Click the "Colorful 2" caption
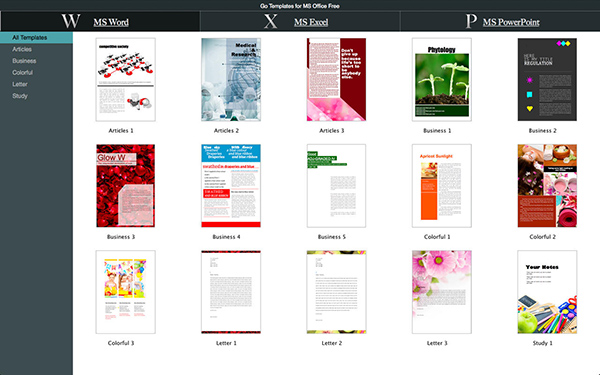Viewport: 600px width, 375px height. tap(543, 237)
